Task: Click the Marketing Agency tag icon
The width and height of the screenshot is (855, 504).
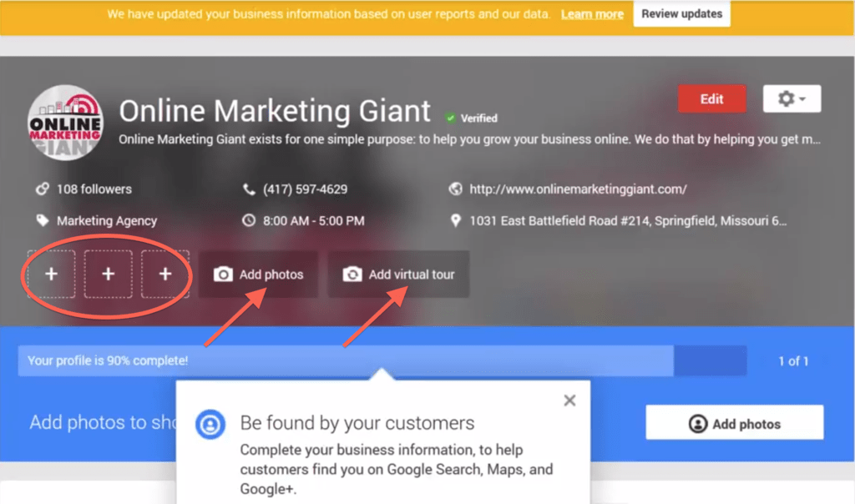Action: pos(43,220)
